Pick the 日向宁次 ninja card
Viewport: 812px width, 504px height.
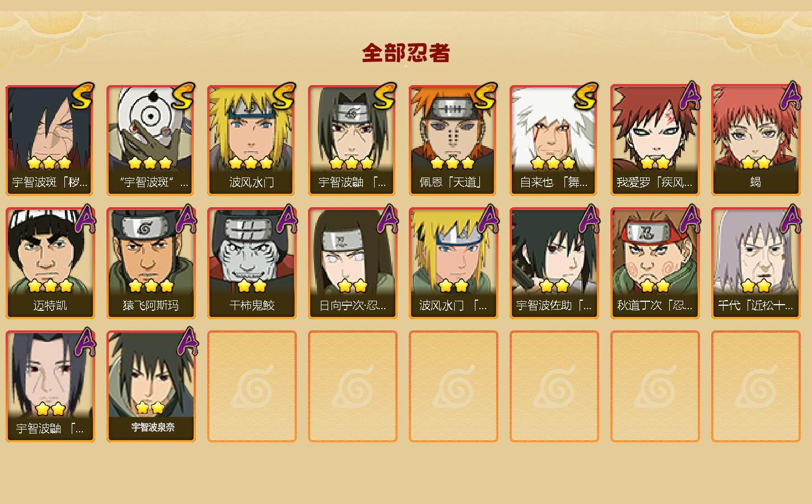[353, 263]
